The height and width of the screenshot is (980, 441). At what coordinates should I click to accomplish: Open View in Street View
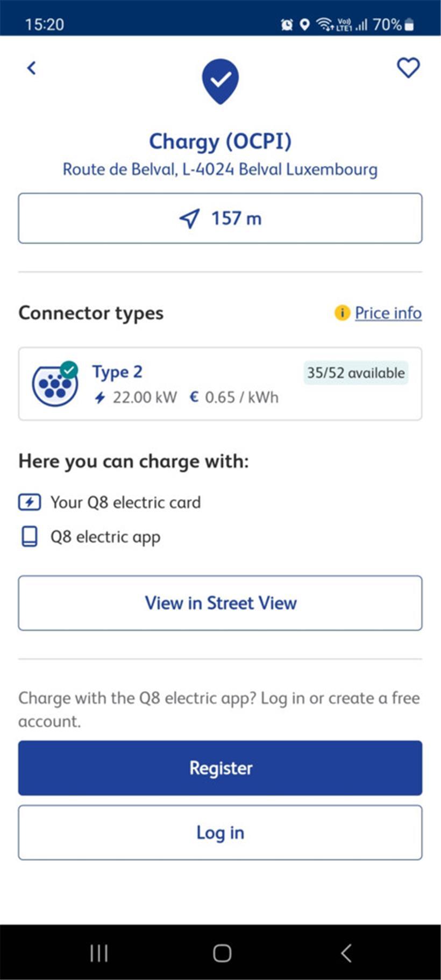[x=220, y=603]
